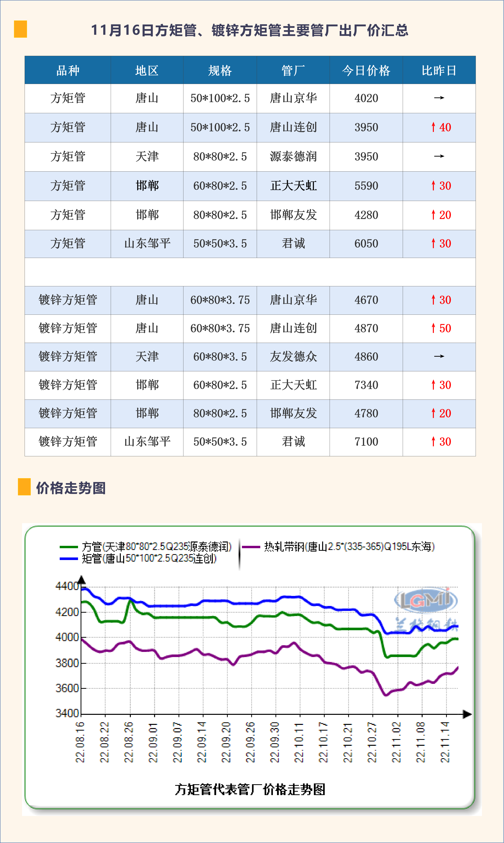Click the orange square beside the title
504x843 pixels.
pyautogui.click(x=20, y=29)
